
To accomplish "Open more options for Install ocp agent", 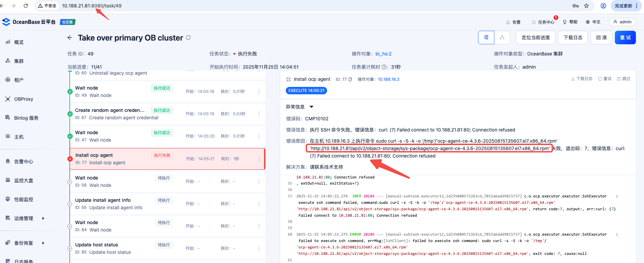I will tap(259, 159).
